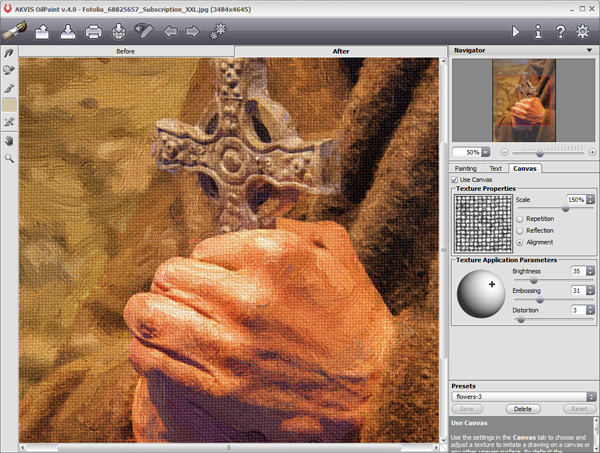Switch to the Painting tab

465,168
